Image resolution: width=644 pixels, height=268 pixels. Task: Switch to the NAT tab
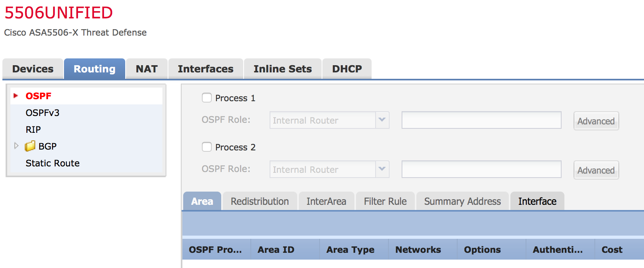(146, 69)
